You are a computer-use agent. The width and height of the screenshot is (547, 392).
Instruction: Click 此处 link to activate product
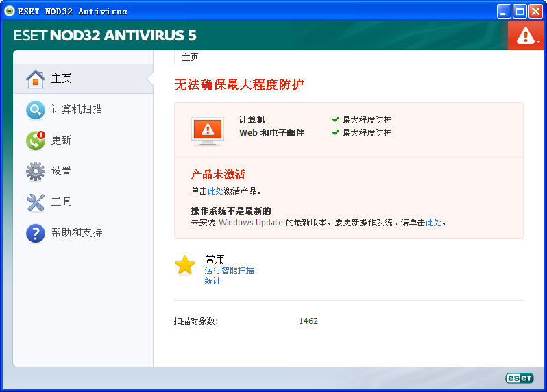(216, 191)
